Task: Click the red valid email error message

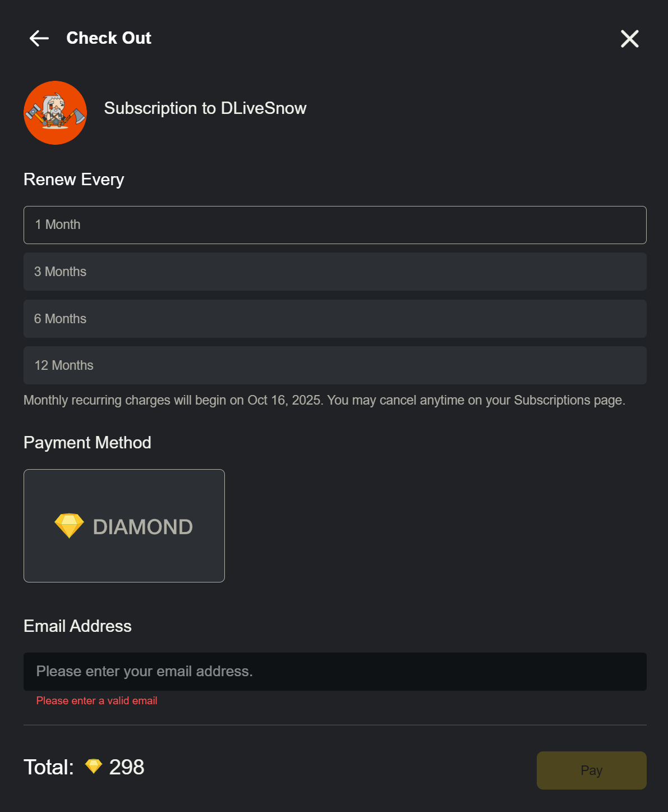Action: (x=96, y=701)
